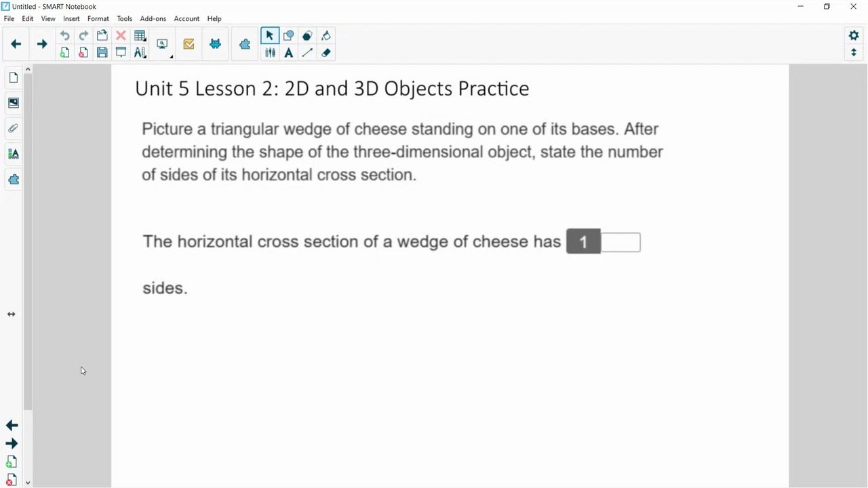Show the Properties sidebar tab
The image size is (868, 488).
coord(13,154)
